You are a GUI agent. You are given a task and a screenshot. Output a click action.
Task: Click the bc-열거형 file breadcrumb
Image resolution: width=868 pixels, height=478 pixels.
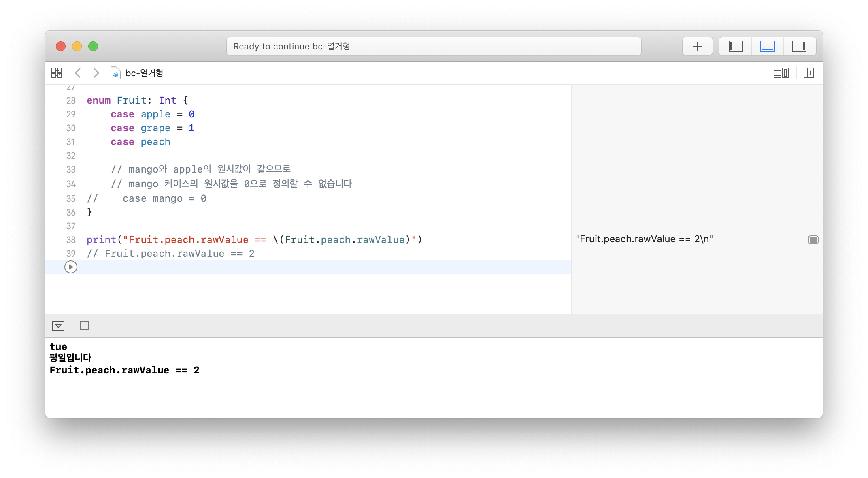coord(144,73)
